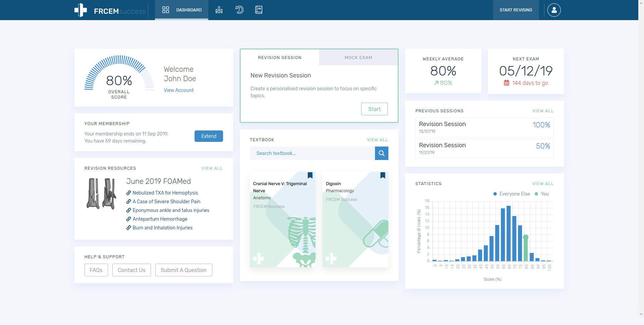Click the Start Revising button
Viewport: 644px width, 325px height.
pyautogui.click(x=516, y=10)
